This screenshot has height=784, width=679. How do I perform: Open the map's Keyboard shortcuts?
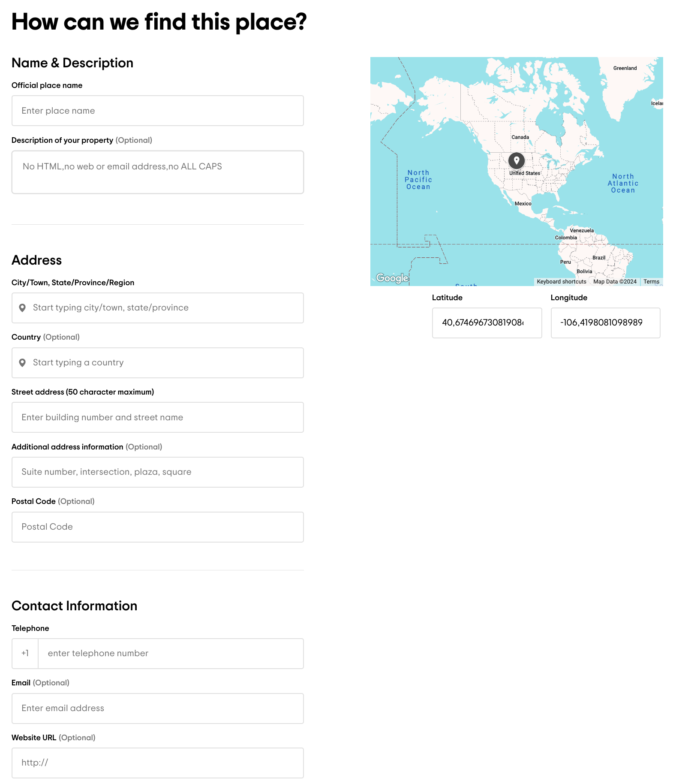[x=561, y=282]
